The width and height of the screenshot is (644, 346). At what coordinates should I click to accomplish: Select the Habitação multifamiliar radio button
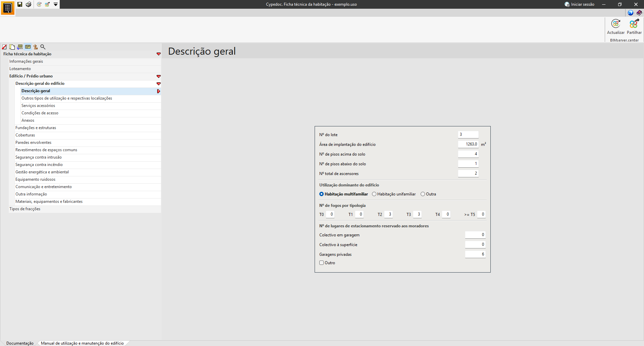click(321, 194)
